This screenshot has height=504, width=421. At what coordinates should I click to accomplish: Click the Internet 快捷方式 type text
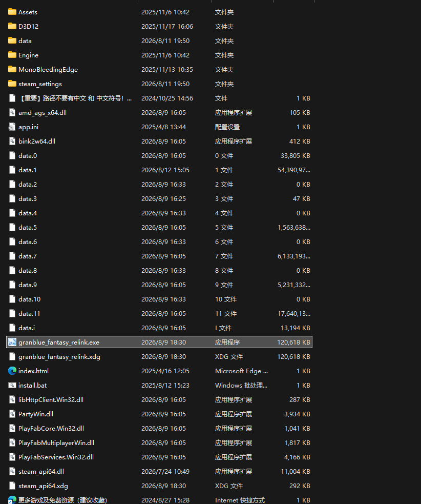[x=240, y=500]
